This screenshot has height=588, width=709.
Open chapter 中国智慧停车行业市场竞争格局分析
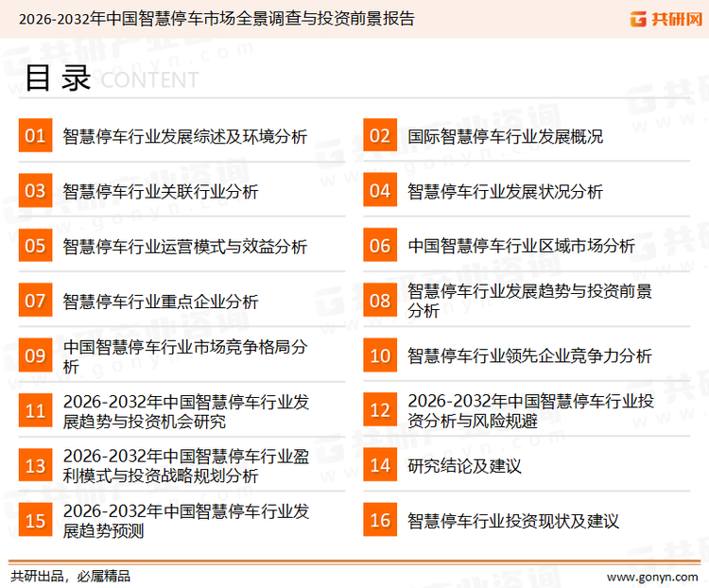point(185,356)
